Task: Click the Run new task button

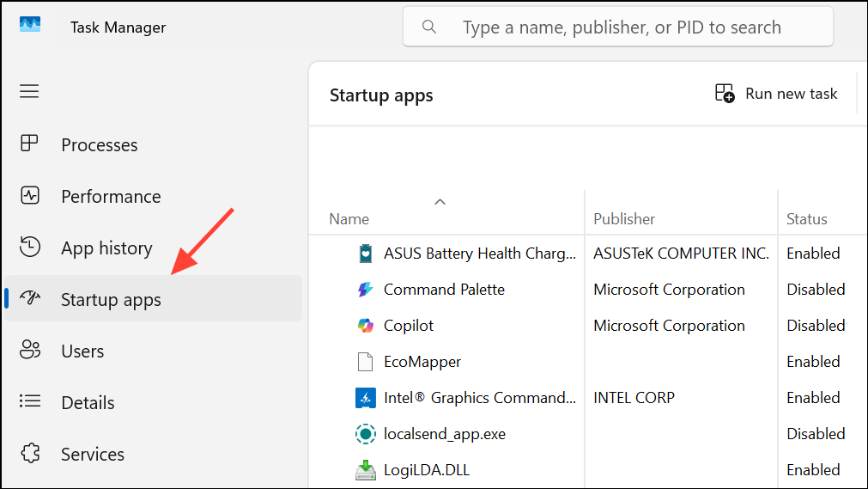Action: point(776,94)
